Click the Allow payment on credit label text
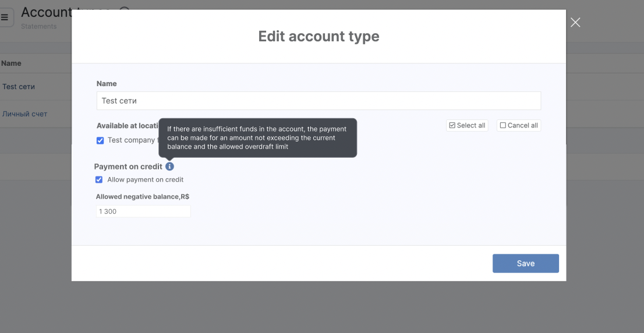The image size is (644, 333). [x=145, y=180]
